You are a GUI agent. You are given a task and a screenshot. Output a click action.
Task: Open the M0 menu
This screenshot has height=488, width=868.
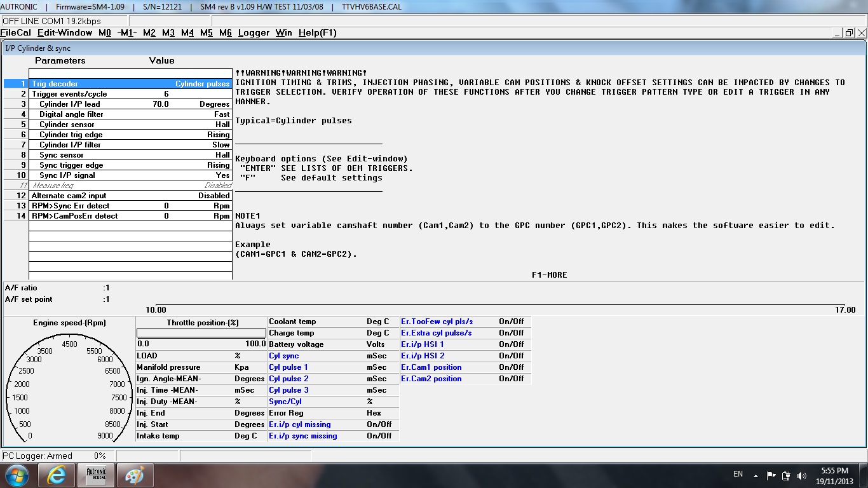[105, 32]
